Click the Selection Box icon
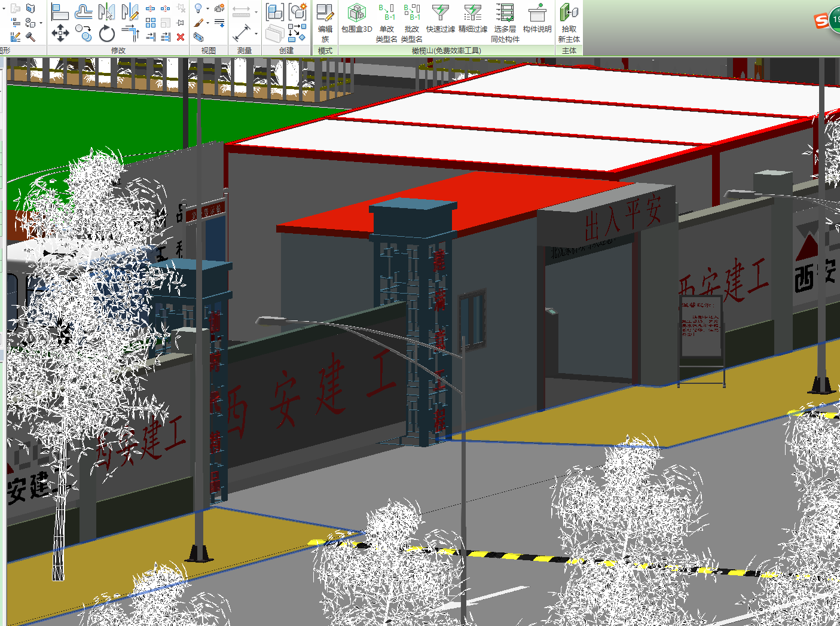The image size is (840, 626). tap(198, 37)
